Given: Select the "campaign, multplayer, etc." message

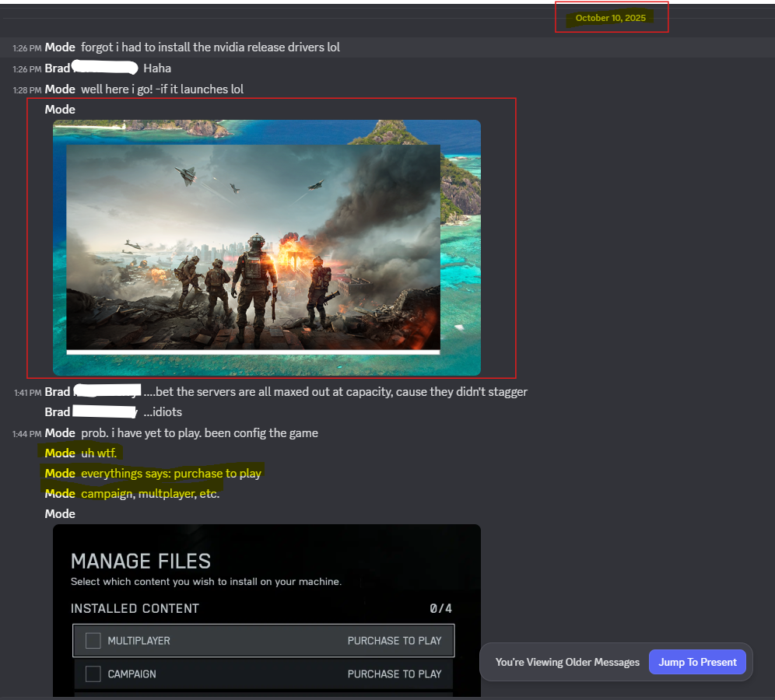Looking at the screenshot, I should pos(150,494).
